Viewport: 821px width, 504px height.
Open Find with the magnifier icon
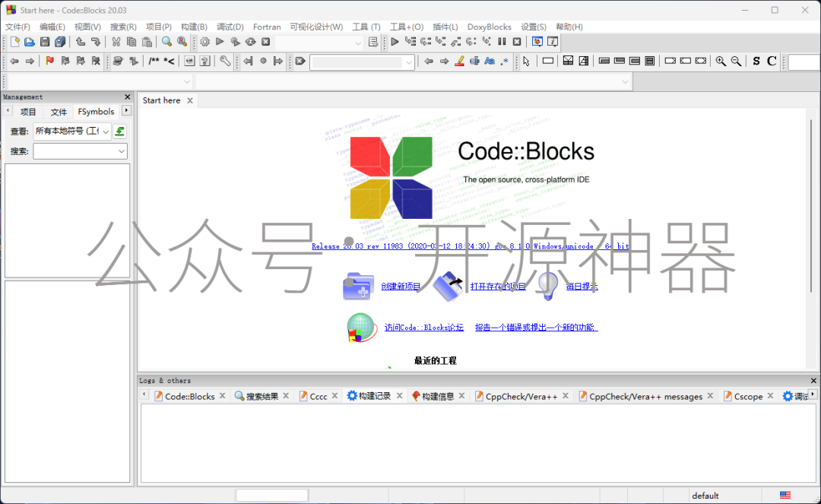pos(166,42)
